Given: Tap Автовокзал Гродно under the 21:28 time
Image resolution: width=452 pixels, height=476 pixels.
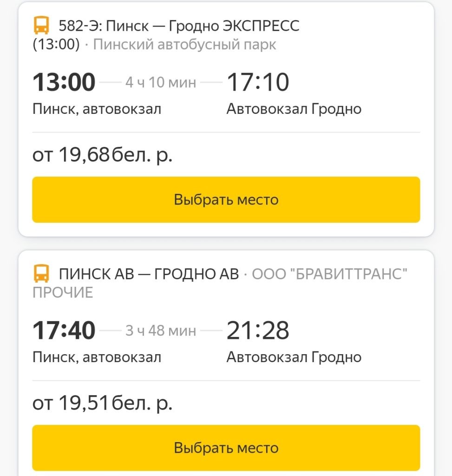Looking at the screenshot, I should pyautogui.click(x=294, y=357).
